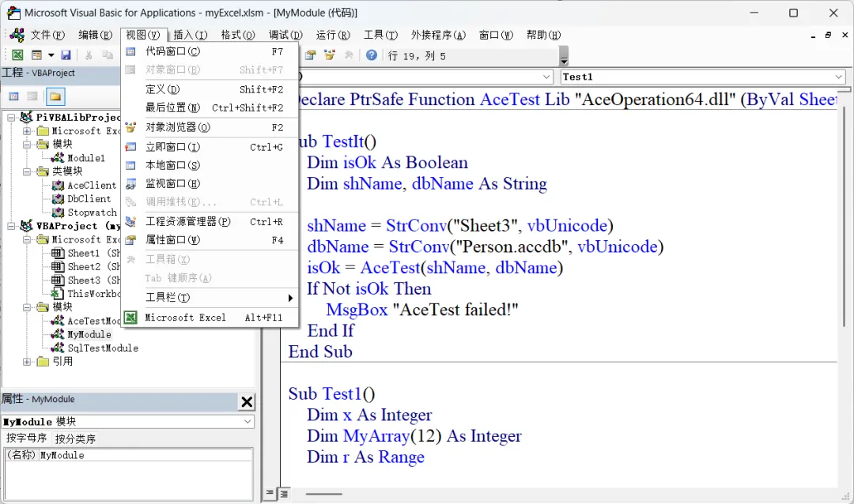Open the object dropdown left of Test1
The height and width of the screenshot is (504, 854).
546,77
